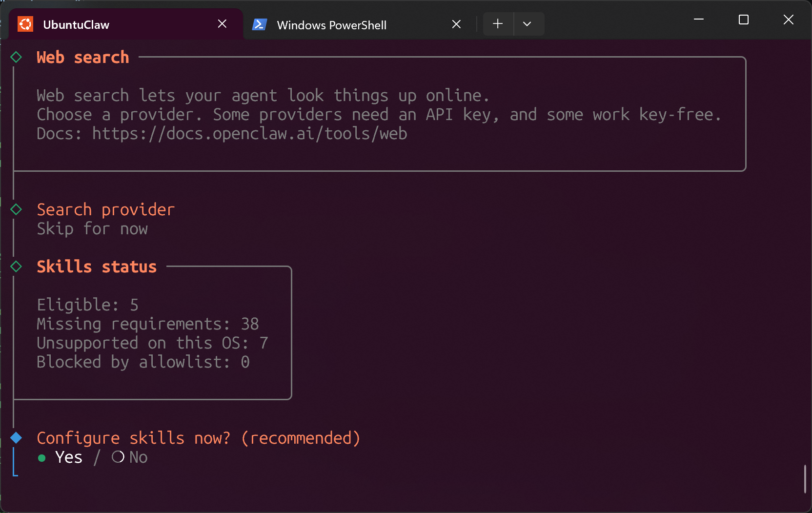Open the docs.openclaw.ai/tools/web link

pos(250,134)
